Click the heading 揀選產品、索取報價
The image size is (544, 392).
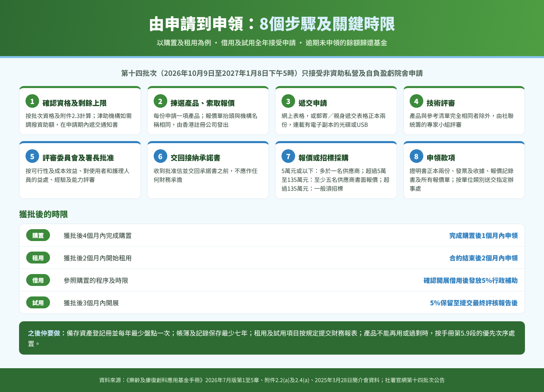203,103
